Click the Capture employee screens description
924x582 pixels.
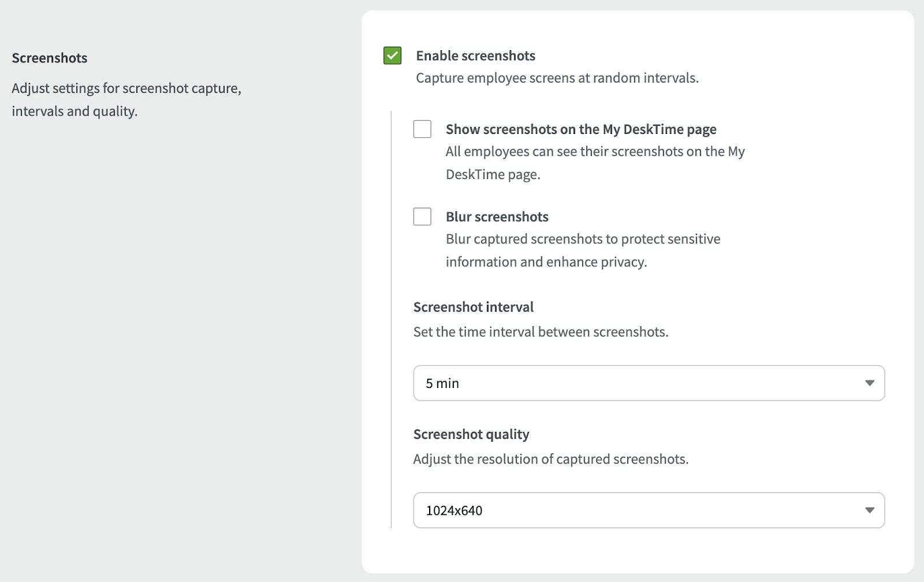(x=557, y=78)
